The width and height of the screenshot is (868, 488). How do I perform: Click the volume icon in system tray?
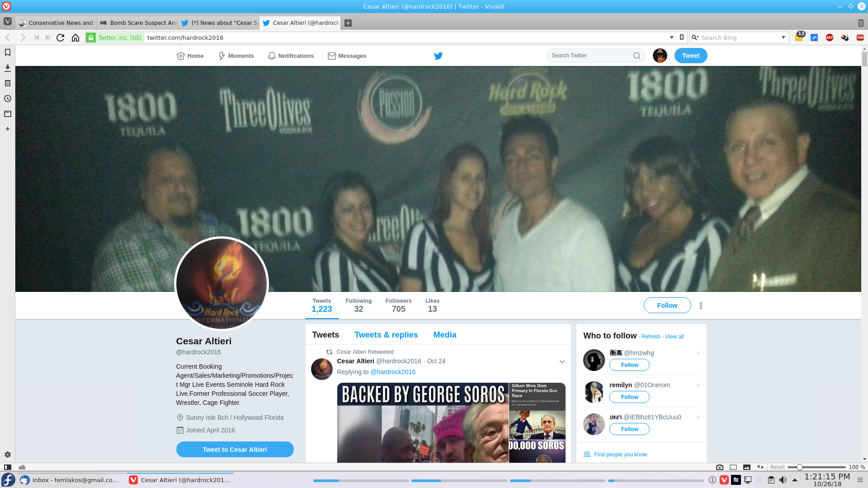tap(783, 480)
